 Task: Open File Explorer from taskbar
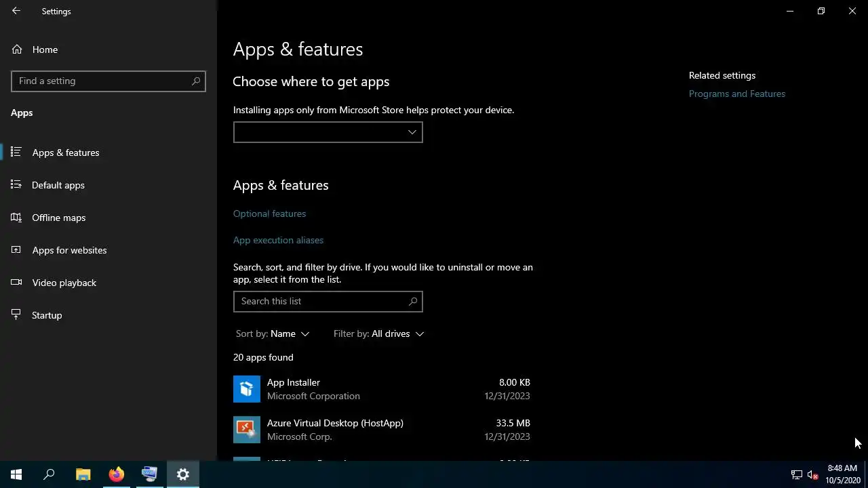click(x=83, y=474)
